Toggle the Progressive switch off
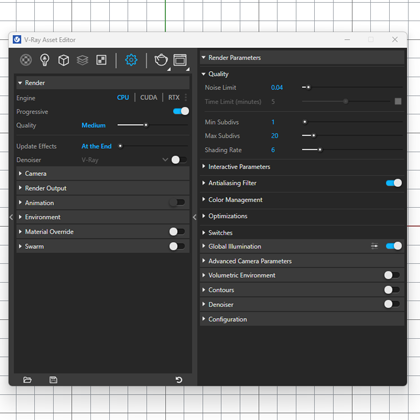 [181, 111]
